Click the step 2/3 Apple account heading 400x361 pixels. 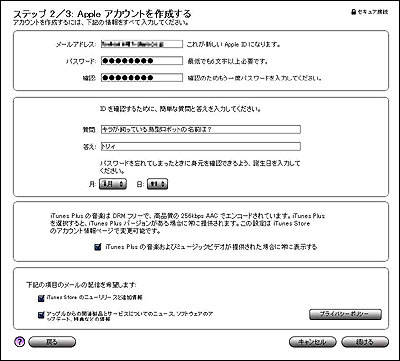102,14
